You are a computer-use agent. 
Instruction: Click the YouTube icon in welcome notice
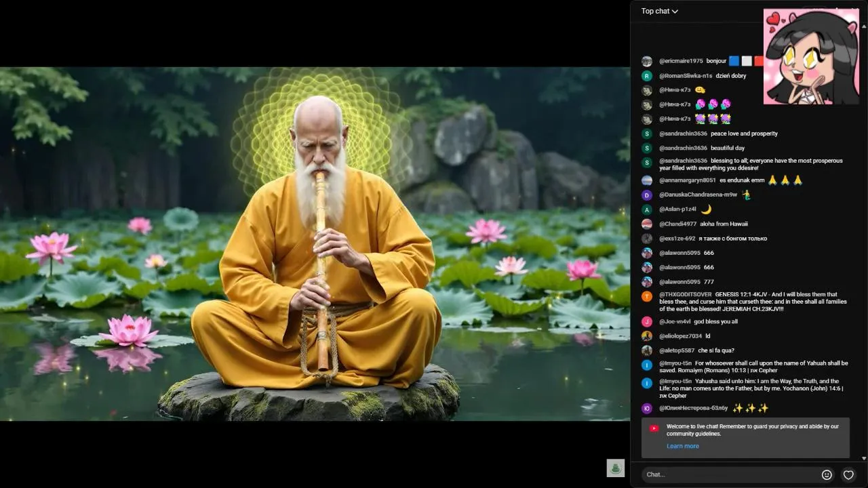654,428
